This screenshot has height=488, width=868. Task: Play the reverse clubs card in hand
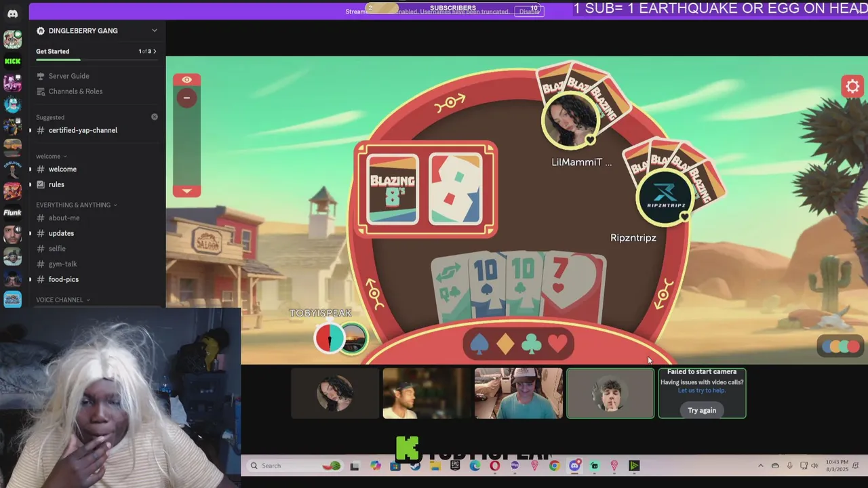[x=451, y=288]
